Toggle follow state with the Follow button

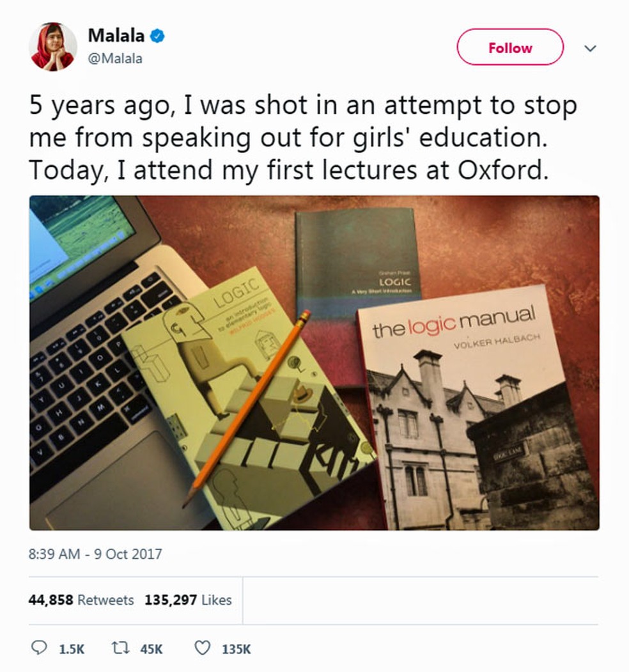[509, 47]
